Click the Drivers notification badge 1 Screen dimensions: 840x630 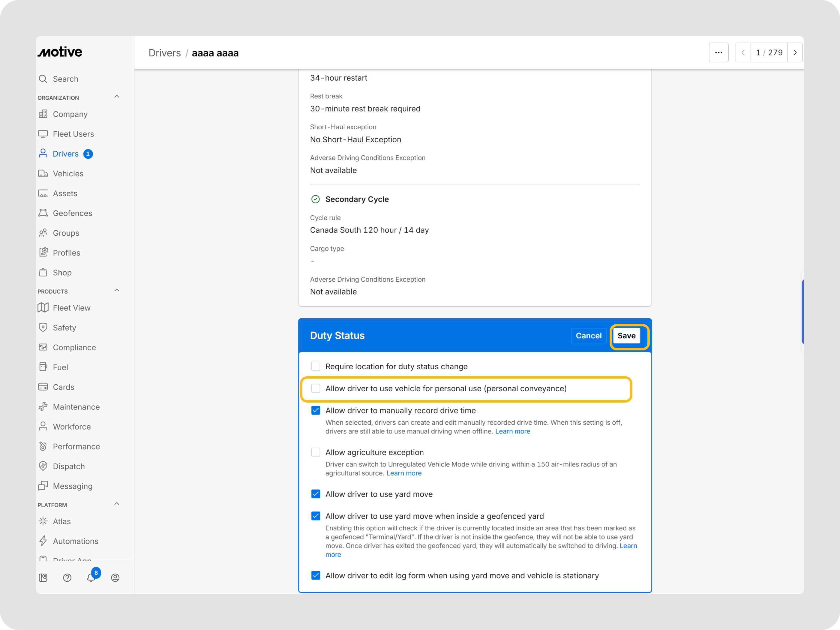click(x=88, y=154)
